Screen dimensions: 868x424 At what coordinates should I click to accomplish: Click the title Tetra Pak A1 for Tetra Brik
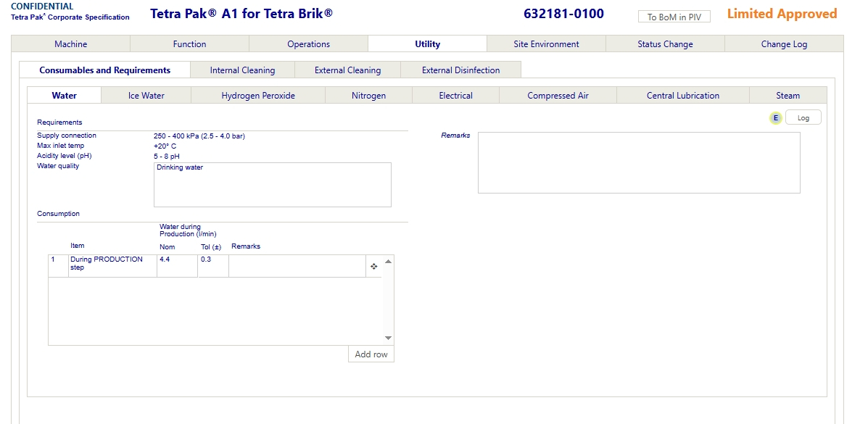pyautogui.click(x=241, y=14)
